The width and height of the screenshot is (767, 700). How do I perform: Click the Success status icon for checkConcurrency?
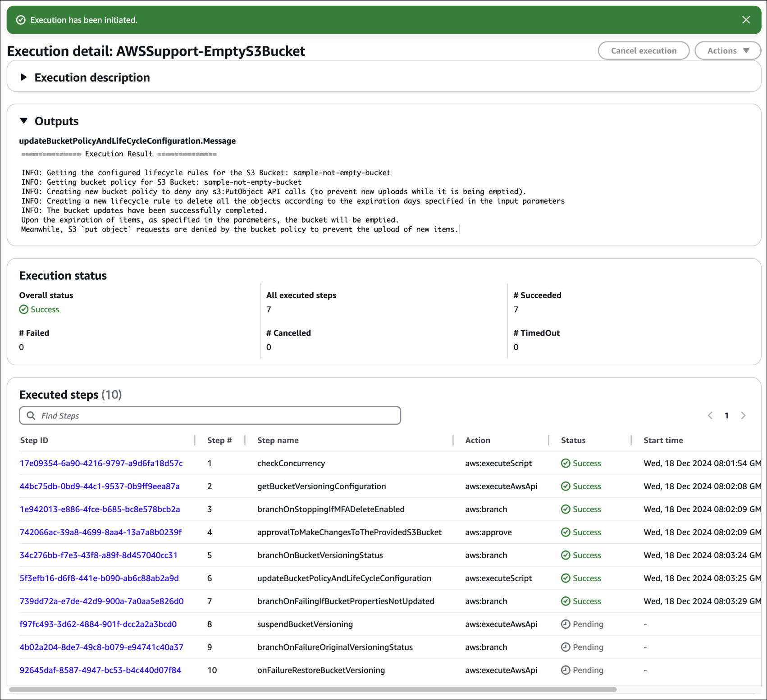pyautogui.click(x=565, y=463)
